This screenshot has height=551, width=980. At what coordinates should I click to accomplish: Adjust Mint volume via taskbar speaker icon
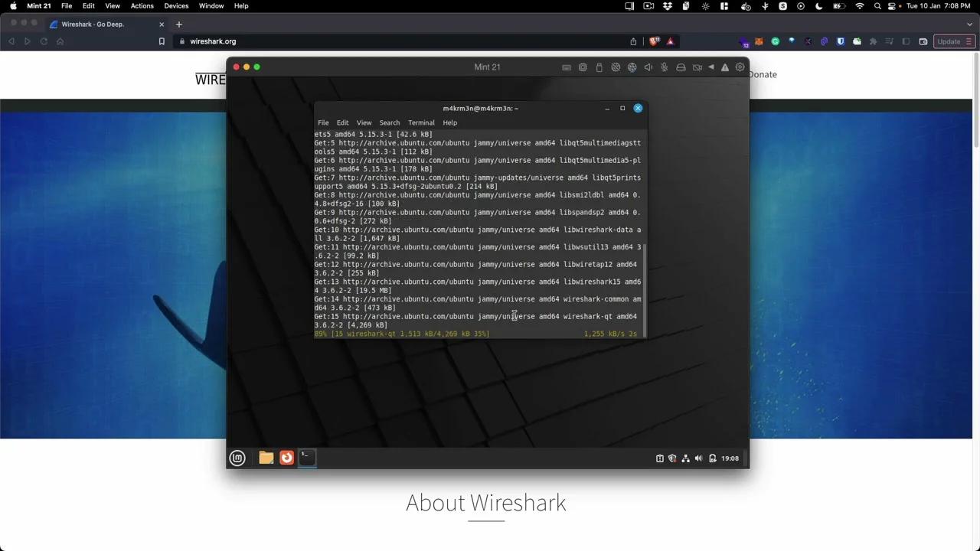click(x=698, y=458)
